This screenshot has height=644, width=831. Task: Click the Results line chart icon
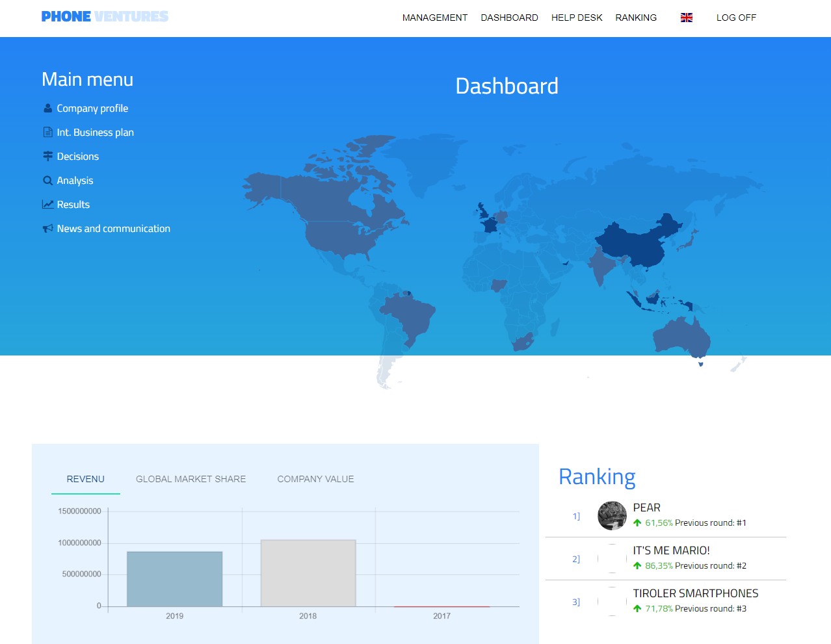point(47,205)
